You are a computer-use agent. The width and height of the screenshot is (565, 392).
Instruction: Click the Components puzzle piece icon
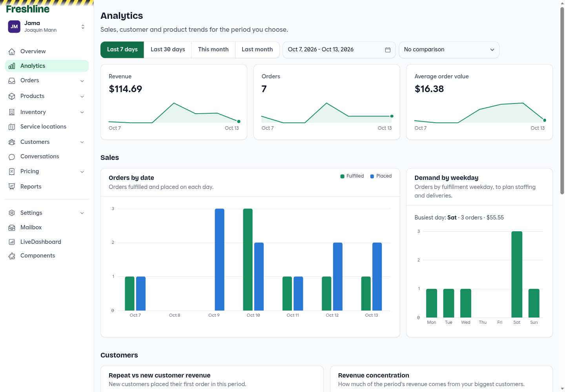[x=12, y=256]
